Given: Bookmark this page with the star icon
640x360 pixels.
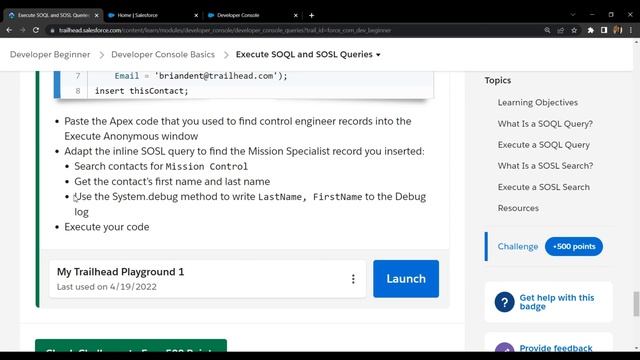Looking at the screenshot, I should [x=574, y=30].
